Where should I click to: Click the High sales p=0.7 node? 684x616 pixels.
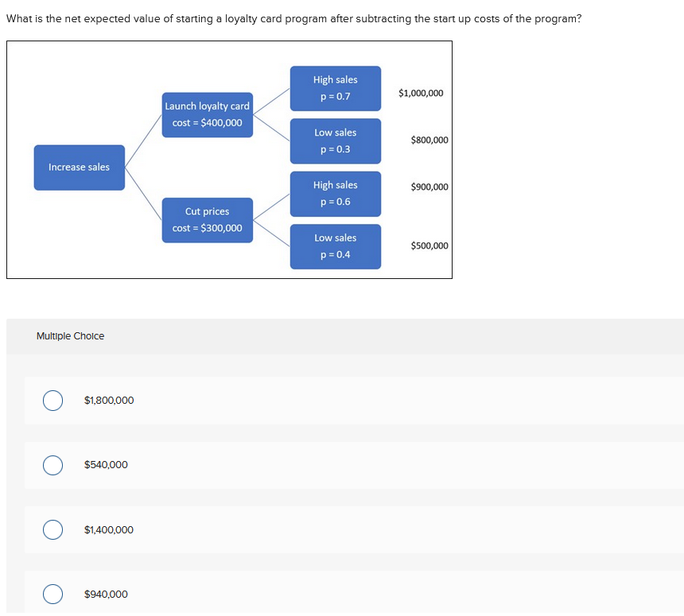pos(336,88)
